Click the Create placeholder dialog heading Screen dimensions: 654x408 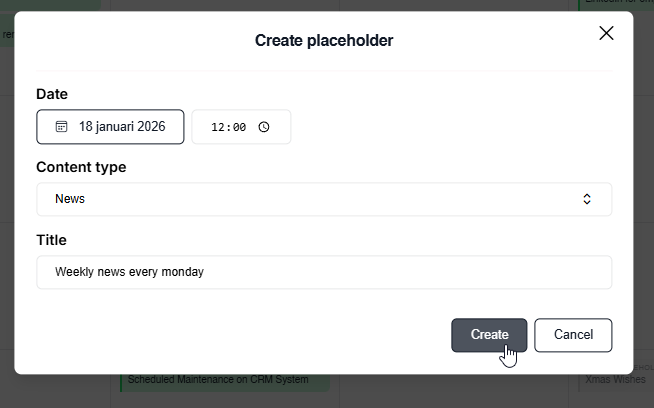click(323, 41)
